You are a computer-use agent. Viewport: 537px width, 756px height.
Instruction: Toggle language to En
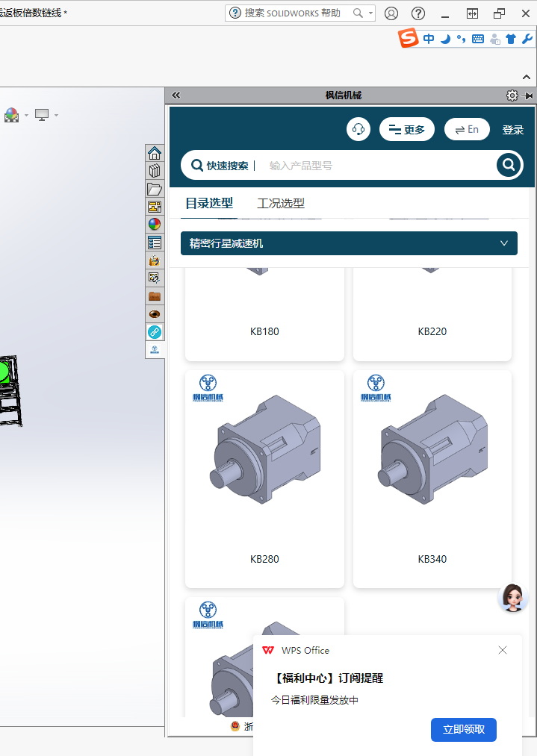point(467,129)
